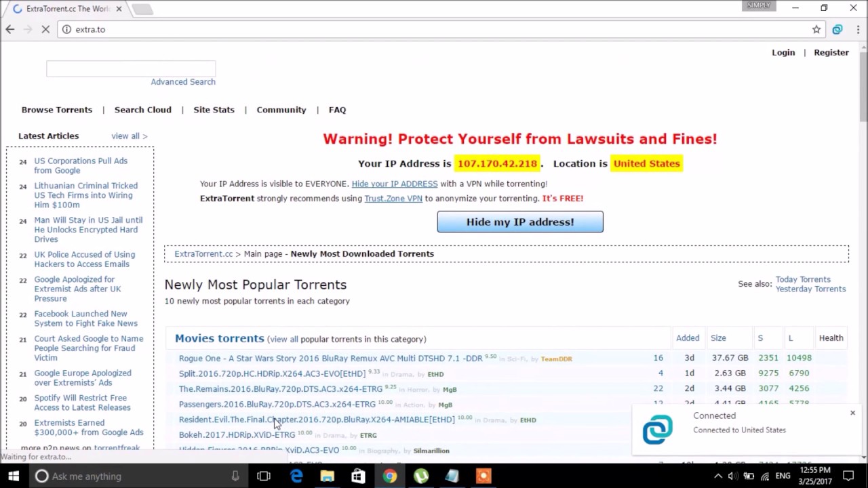Open Movies torrents category heading
Viewport: 868px width, 488px height.
click(x=220, y=338)
